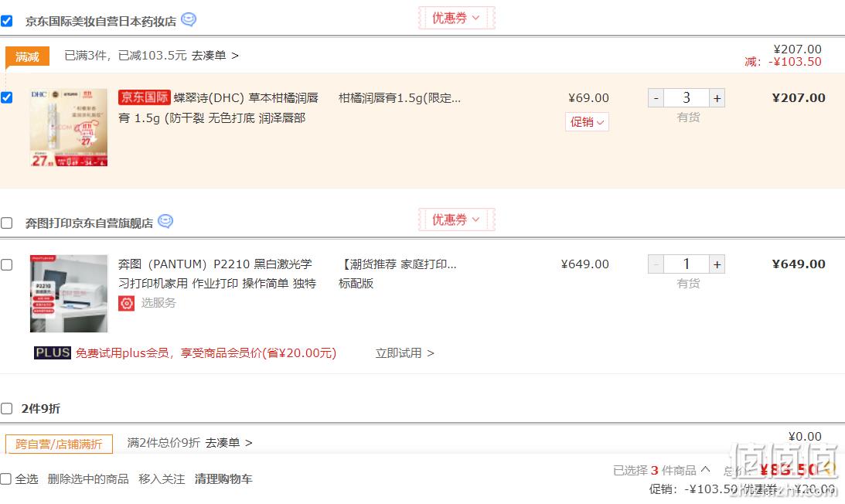Image resolution: width=845 pixels, height=504 pixels.
Task: Focus the DHC quantity field showing 3
Action: click(687, 98)
